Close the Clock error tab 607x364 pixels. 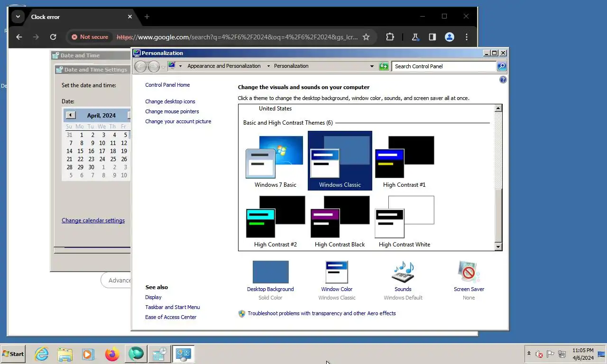click(129, 17)
